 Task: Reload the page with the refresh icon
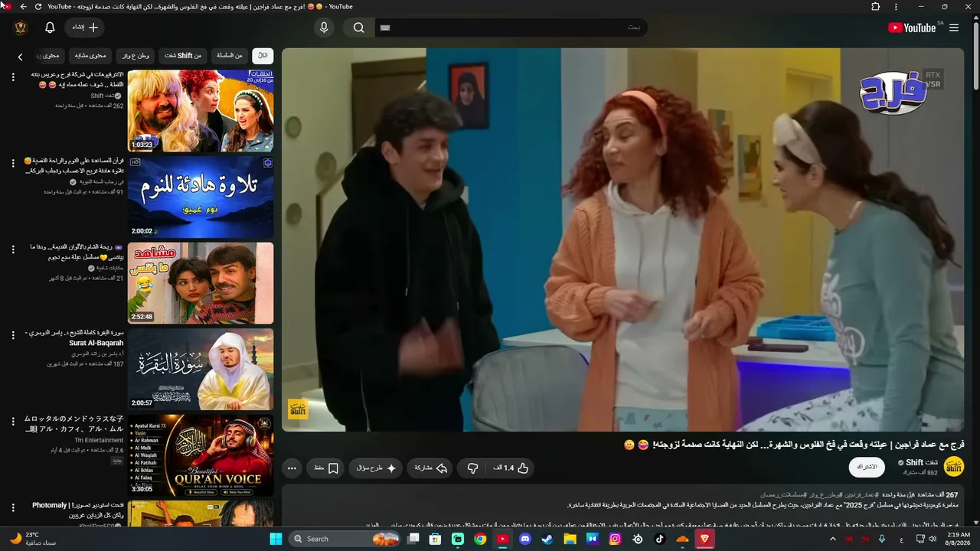pos(38,6)
